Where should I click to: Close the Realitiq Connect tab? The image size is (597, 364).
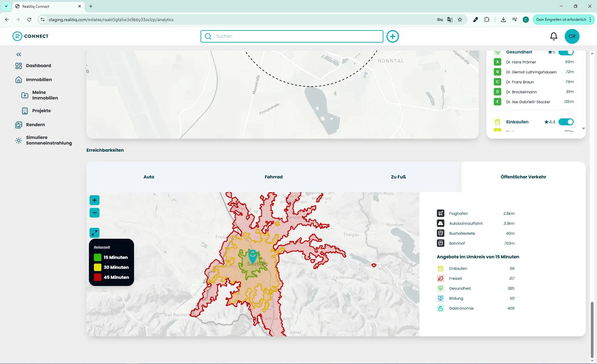coord(80,6)
